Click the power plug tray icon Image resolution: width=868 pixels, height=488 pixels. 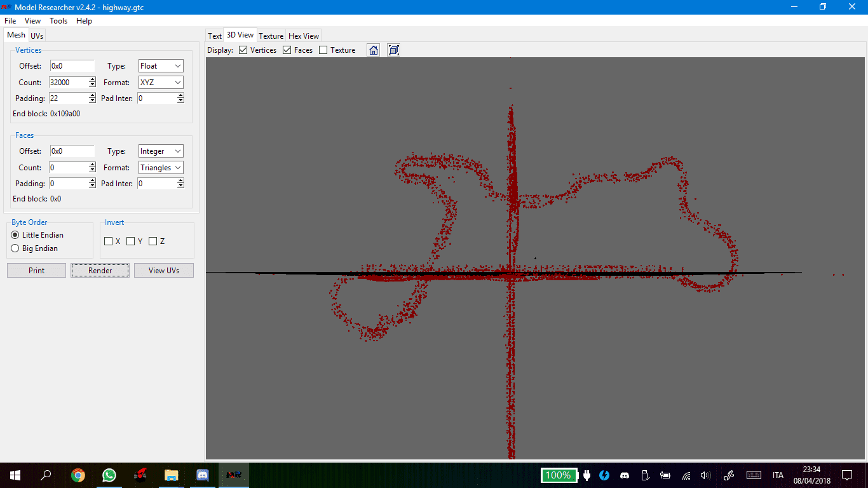point(587,475)
